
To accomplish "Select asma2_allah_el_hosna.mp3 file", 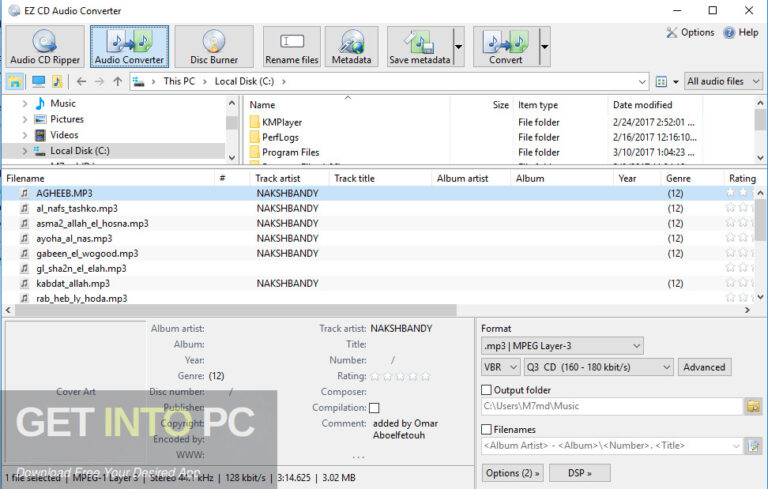I will 92,223.
